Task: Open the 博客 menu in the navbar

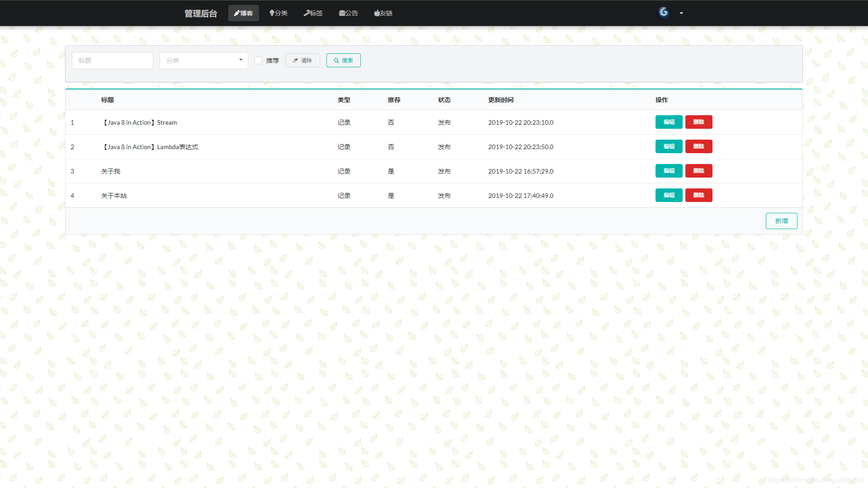Action: tap(243, 13)
